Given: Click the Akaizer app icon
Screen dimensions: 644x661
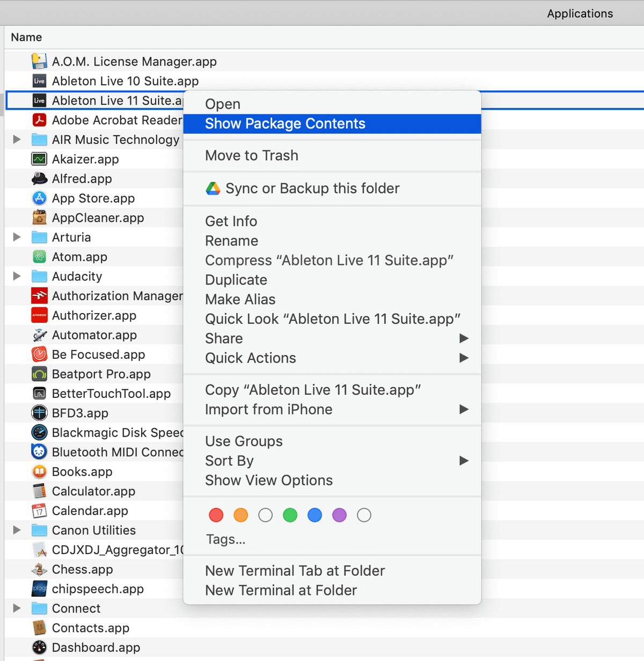Looking at the screenshot, I should [x=39, y=159].
